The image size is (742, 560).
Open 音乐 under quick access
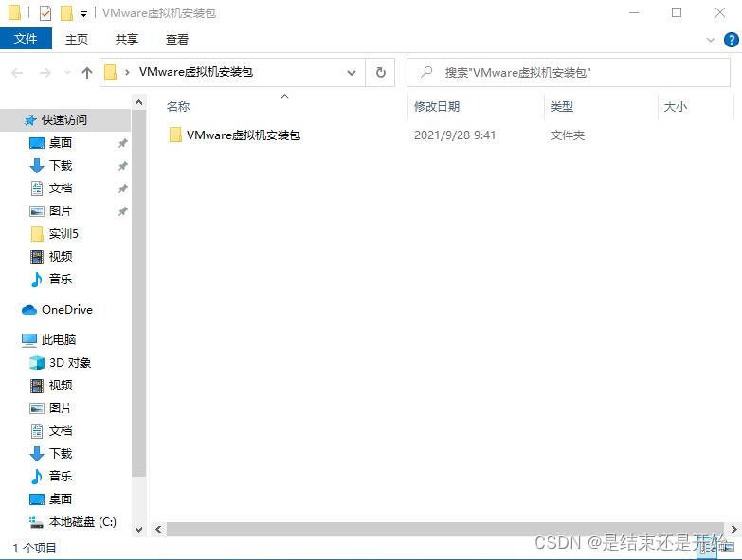click(61, 280)
